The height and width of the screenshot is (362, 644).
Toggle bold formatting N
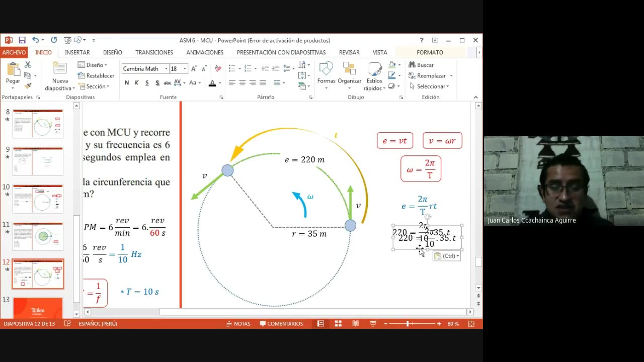[x=126, y=83]
